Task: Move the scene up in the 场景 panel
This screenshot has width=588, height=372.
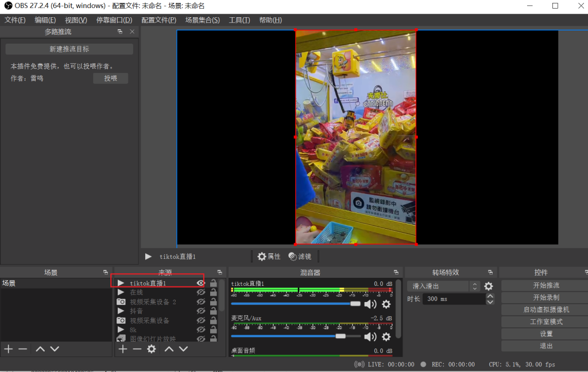Action: tap(40, 349)
